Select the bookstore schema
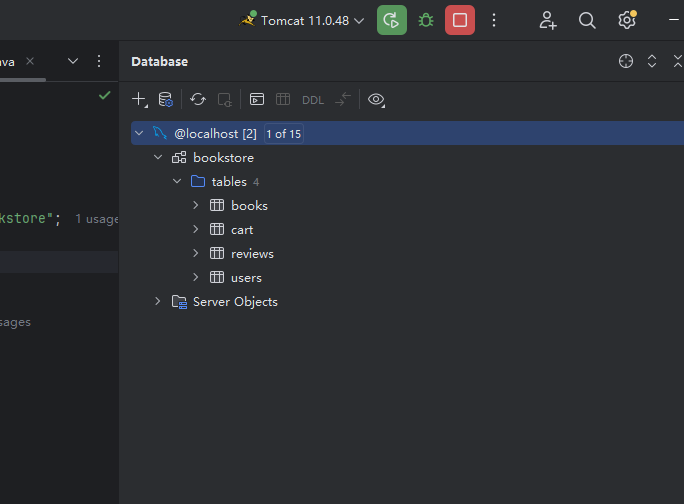This screenshot has width=684, height=504. point(223,158)
